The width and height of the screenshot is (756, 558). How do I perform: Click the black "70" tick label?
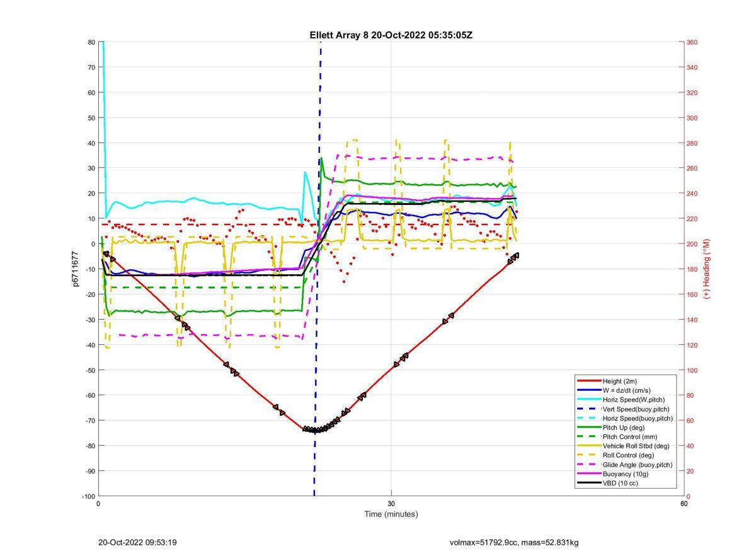pos(92,67)
